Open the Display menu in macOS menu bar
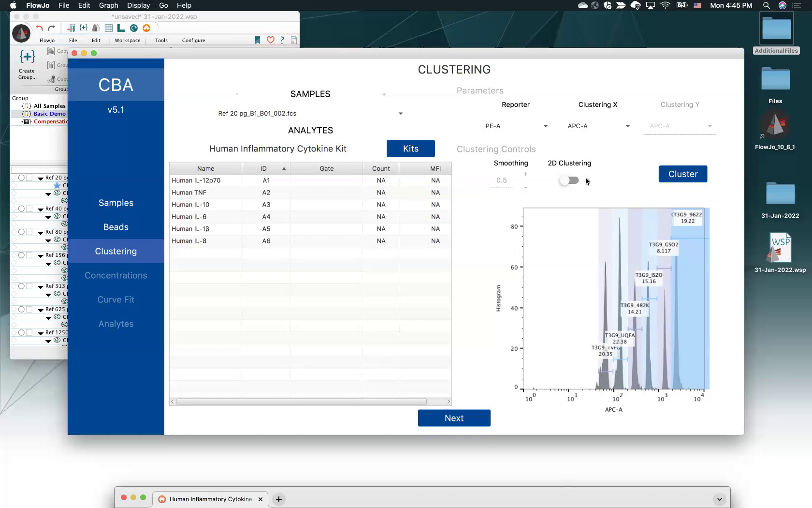812x508 pixels. (138, 5)
